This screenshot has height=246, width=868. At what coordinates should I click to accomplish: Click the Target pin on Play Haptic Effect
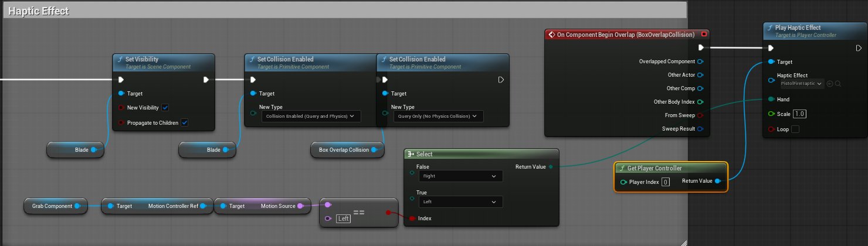pos(772,61)
